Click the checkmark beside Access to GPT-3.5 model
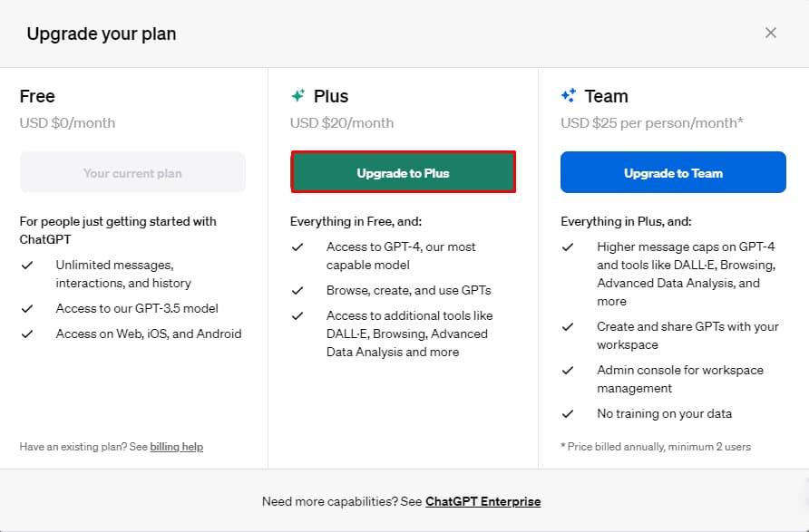 pos(27,308)
